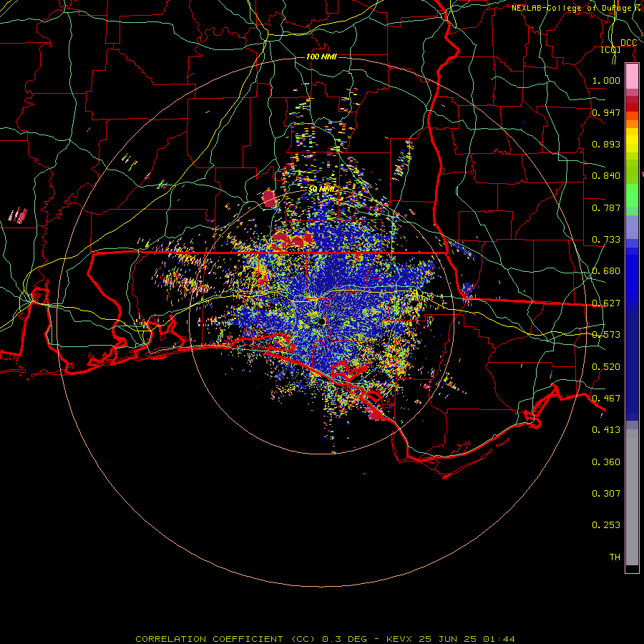Screen dimensions: 644x644
Task: Pick the red segment of color bar
Action: pyautogui.click(x=632, y=107)
